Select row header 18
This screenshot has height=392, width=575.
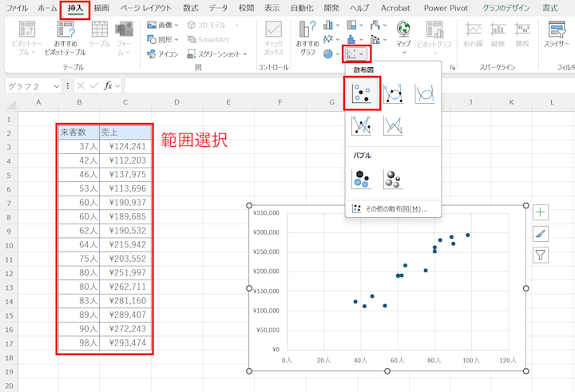coord(9,358)
